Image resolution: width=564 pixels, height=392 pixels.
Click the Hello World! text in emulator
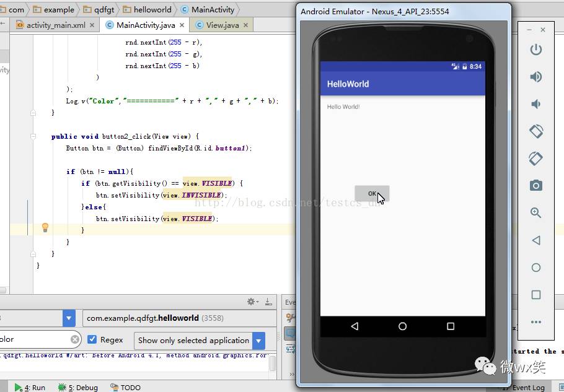coord(343,107)
